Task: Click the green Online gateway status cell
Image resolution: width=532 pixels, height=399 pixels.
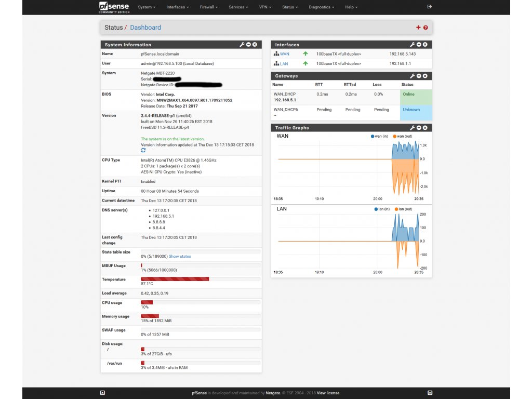Action: tap(416, 97)
